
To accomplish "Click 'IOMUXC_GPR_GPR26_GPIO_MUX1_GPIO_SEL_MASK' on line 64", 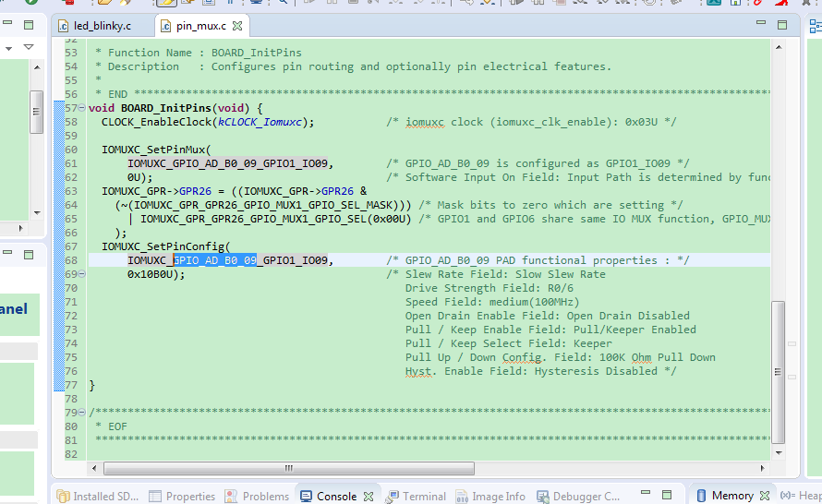I will click(263, 205).
